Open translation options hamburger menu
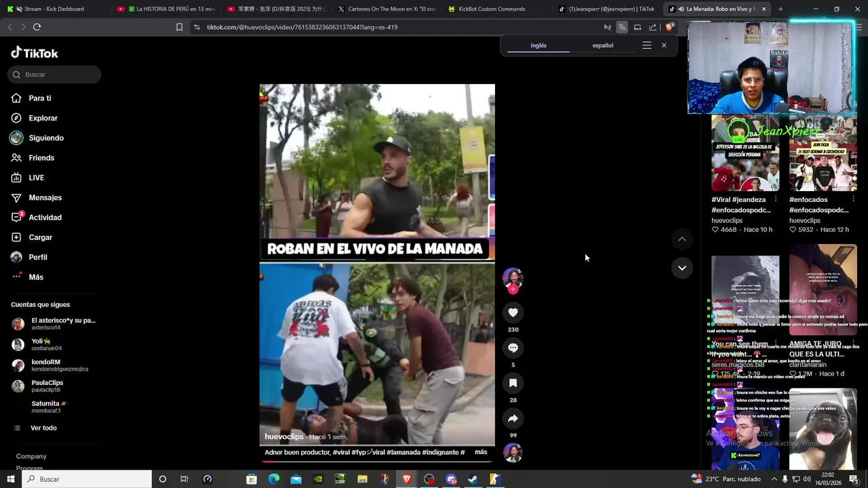The image size is (868, 488). [x=647, y=45]
